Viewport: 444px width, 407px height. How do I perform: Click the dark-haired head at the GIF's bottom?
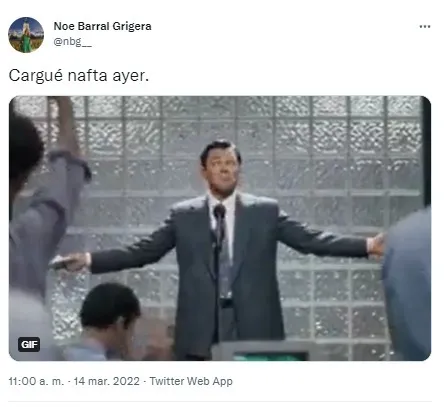pos(108,307)
